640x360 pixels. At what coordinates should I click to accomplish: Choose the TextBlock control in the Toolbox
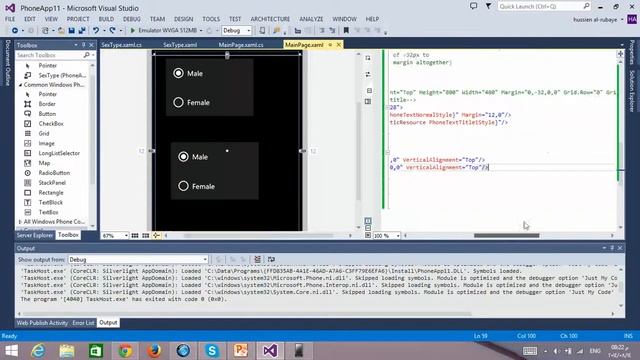tap(51, 202)
